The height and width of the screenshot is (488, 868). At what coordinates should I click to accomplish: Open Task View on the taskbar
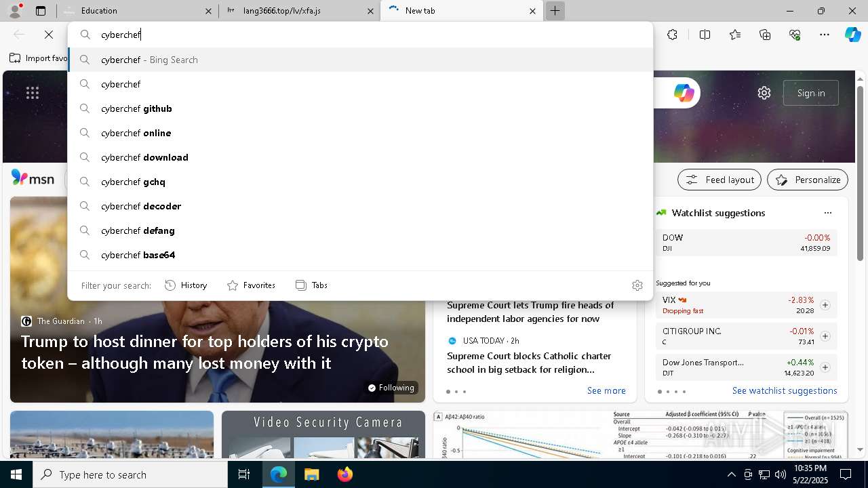pos(244,474)
